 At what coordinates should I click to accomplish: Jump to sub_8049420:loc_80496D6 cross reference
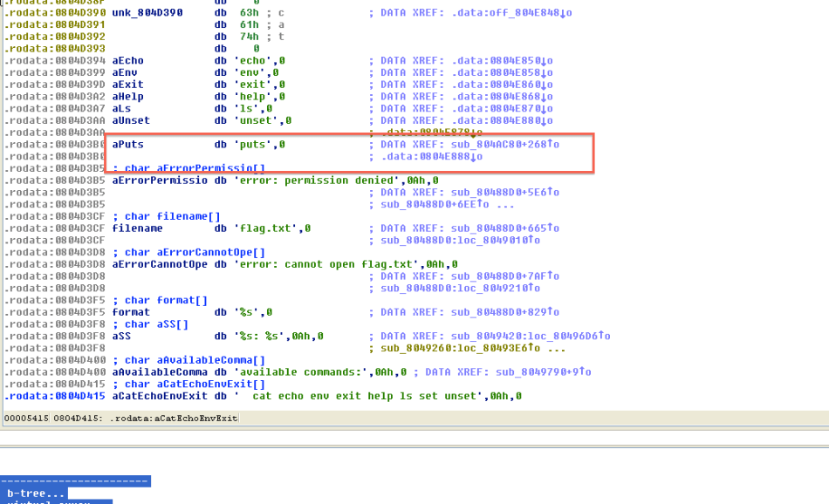tap(530, 336)
